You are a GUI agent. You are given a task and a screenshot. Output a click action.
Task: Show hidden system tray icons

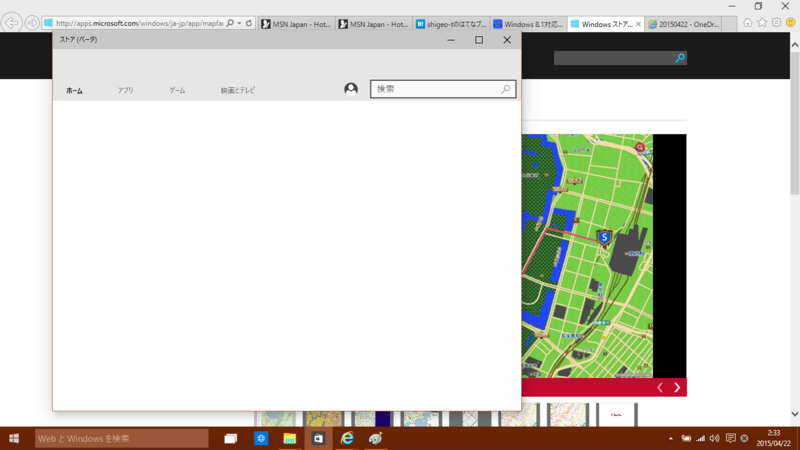[x=670, y=438]
